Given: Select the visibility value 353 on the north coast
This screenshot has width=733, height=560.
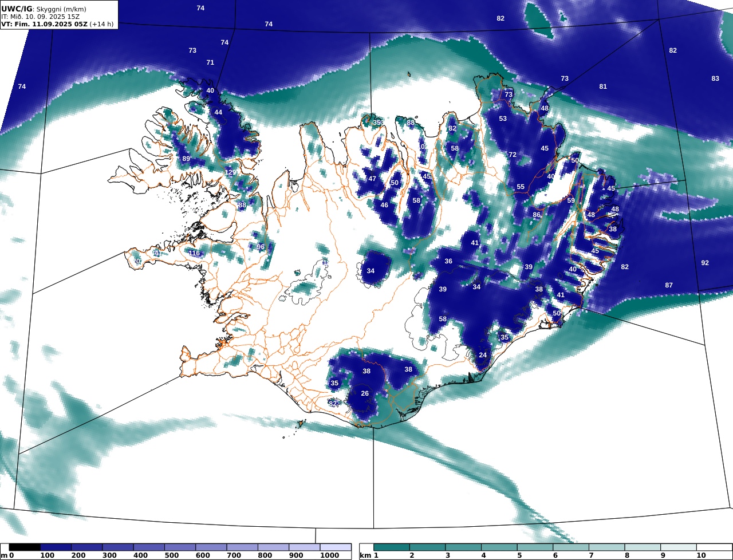Looking at the screenshot, I should click(x=379, y=123).
